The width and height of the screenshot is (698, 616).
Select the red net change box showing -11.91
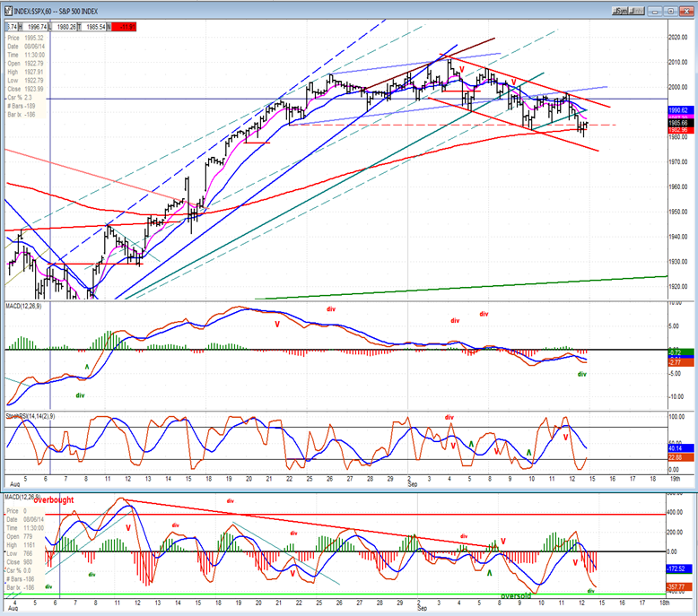click(124, 27)
